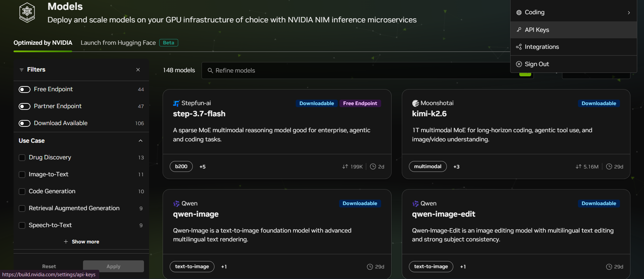Select Integrations menu entry
This screenshot has height=279, width=644.
tap(574, 47)
